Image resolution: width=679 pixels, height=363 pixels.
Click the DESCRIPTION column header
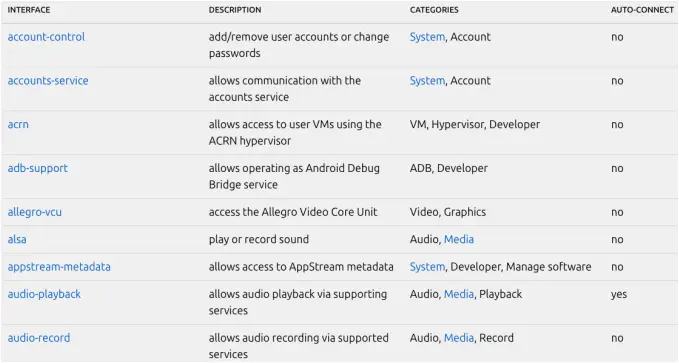pos(235,10)
